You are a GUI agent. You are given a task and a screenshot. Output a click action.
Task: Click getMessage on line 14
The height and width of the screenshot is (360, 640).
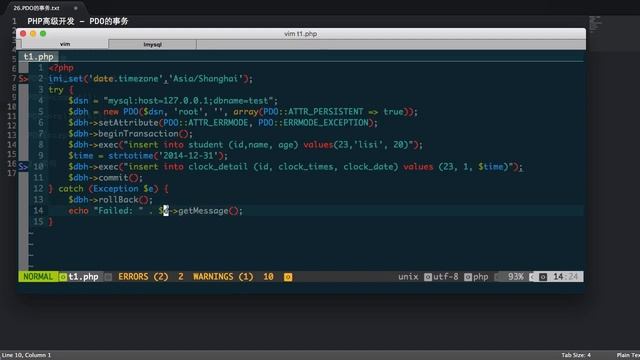click(x=203, y=211)
